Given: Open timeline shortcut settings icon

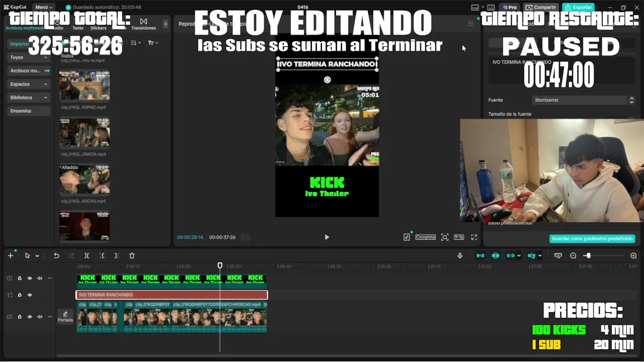Looking at the screenshot, I should click(558, 255).
